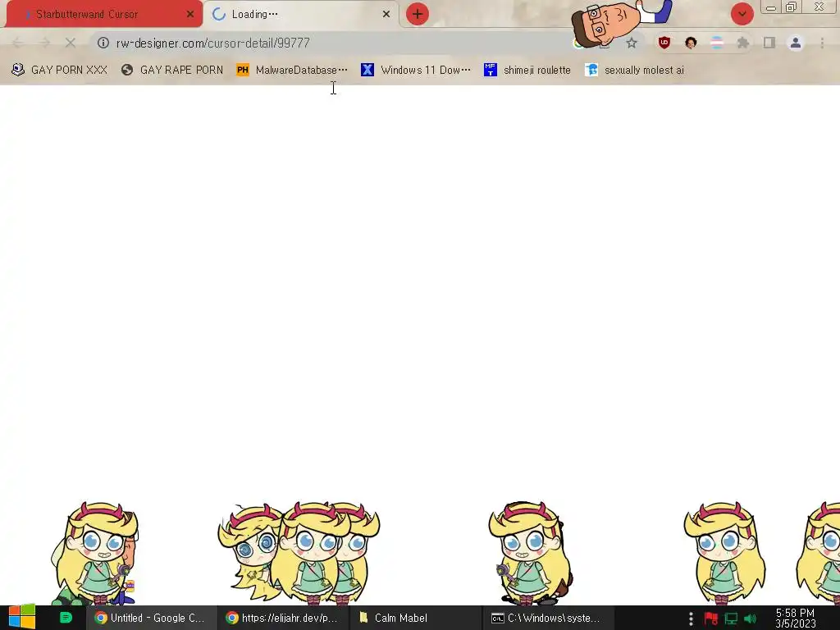Focus the address bar showing rw-designer.com/cursor-detail/99777

tap(332, 43)
